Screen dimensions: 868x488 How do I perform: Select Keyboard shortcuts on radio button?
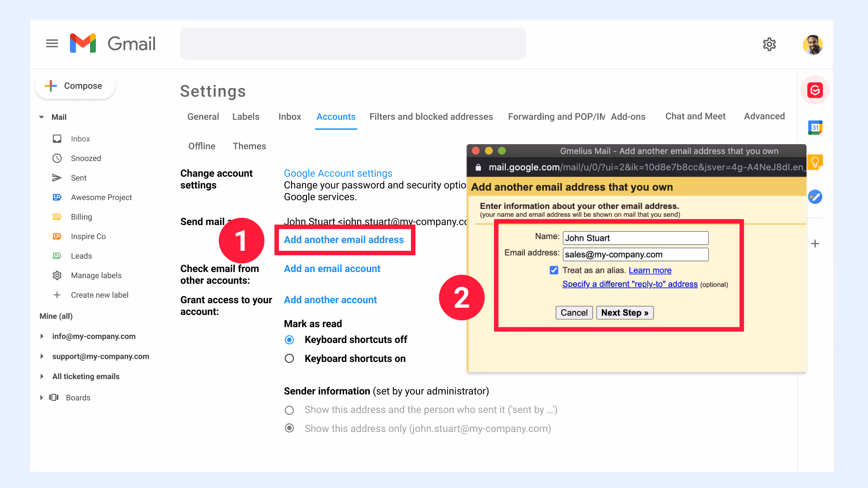289,358
